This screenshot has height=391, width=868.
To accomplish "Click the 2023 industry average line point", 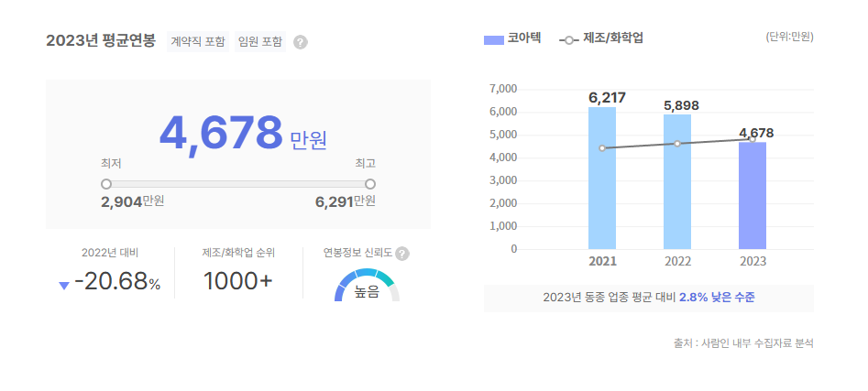I will click(x=753, y=139).
